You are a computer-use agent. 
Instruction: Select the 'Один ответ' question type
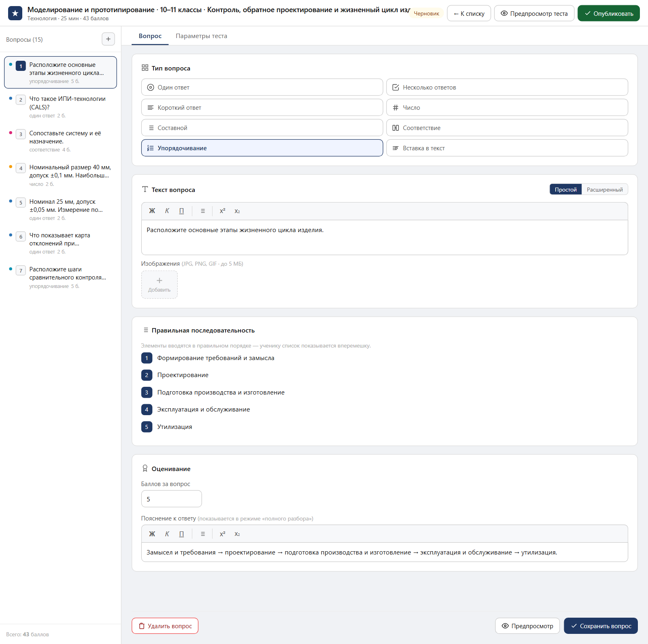point(262,87)
